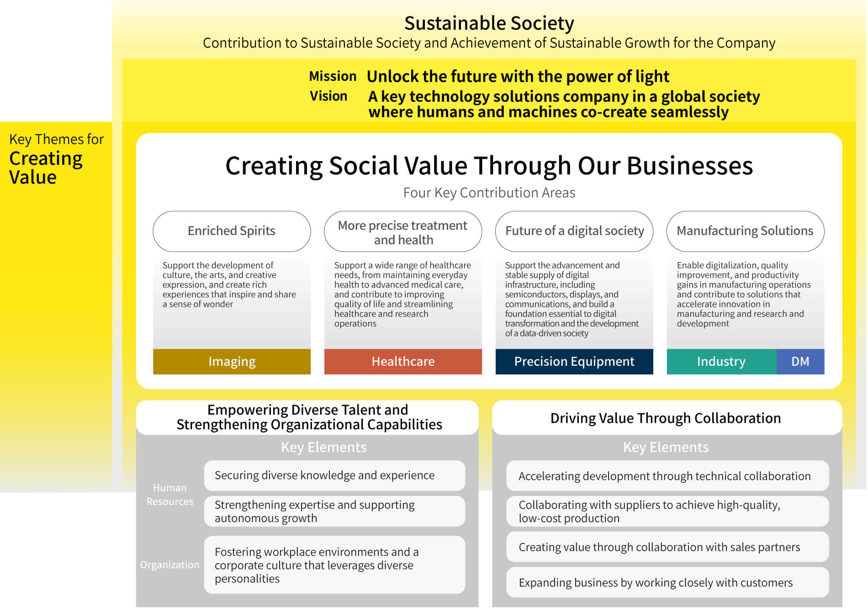Select Securing diverse knowledge and experience item
This screenshot has width=868, height=611.
point(334,475)
